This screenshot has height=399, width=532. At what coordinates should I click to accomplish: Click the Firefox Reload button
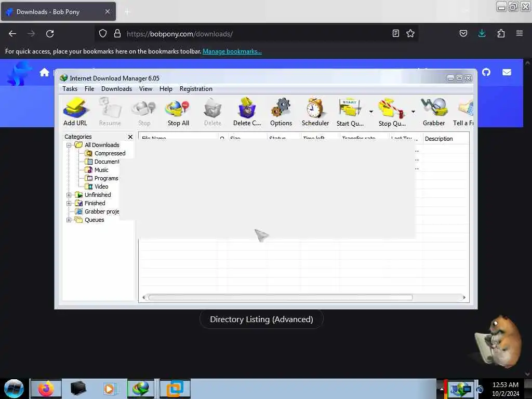[x=50, y=34]
